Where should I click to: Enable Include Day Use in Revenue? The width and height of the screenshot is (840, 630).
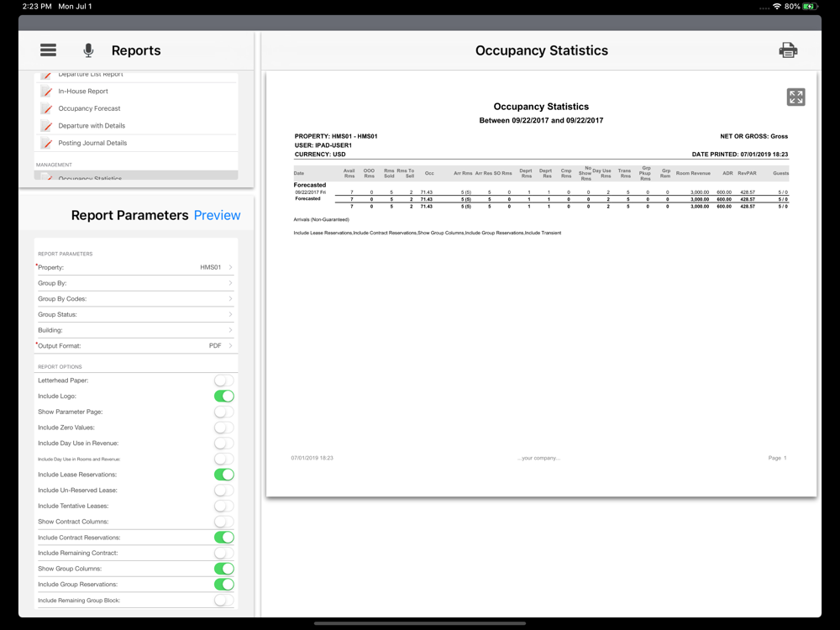click(224, 443)
